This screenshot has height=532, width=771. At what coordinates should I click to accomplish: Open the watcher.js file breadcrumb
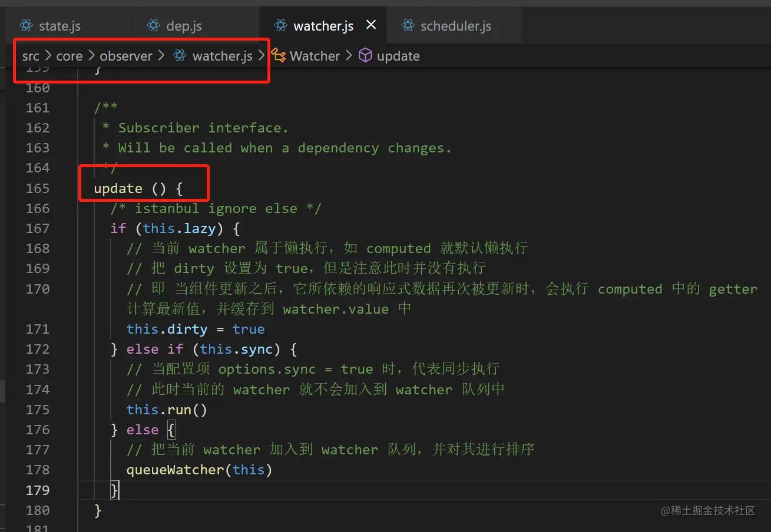pyautogui.click(x=223, y=56)
